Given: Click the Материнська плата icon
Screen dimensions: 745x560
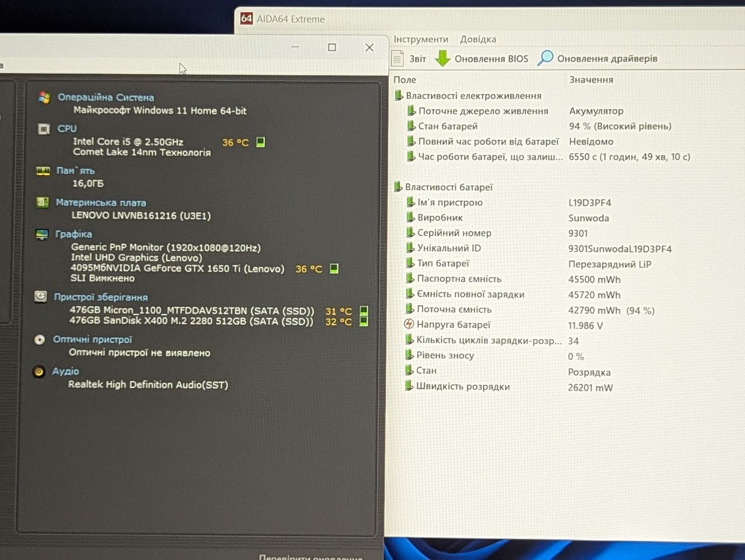Looking at the screenshot, I should click(x=42, y=202).
